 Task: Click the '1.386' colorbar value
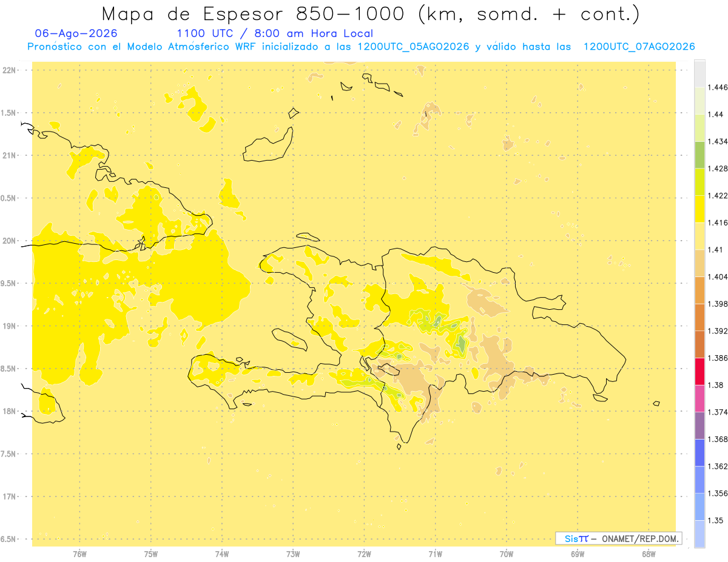718,358
